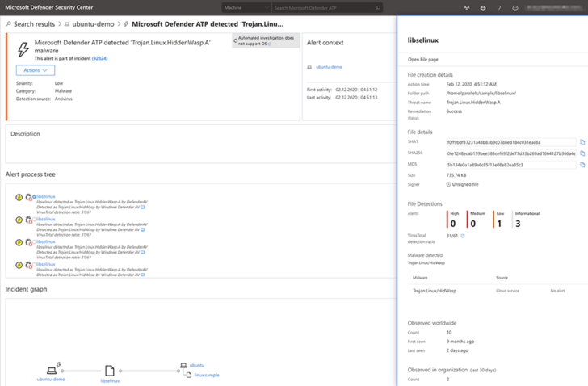Click the info icon after 'not support OS'
Image resolution: width=588 pixels, height=386 pixels.
[x=270, y=44]
